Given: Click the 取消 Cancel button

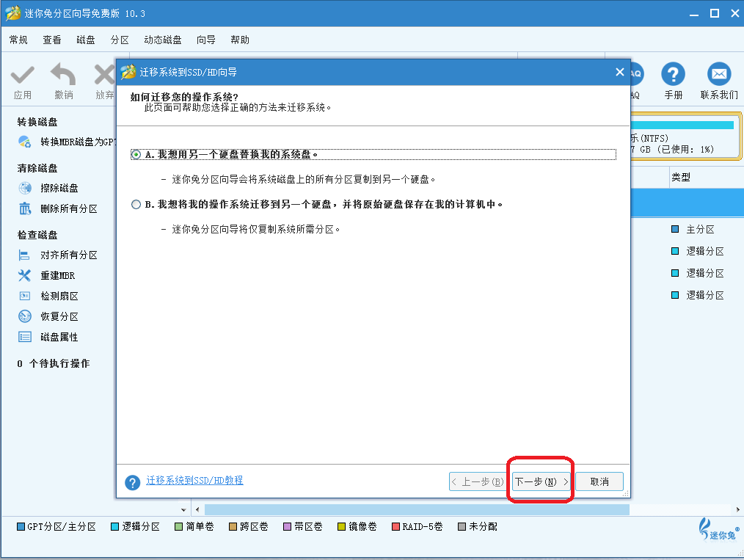Looking at the screenshot, I should [x=599, y=481].
